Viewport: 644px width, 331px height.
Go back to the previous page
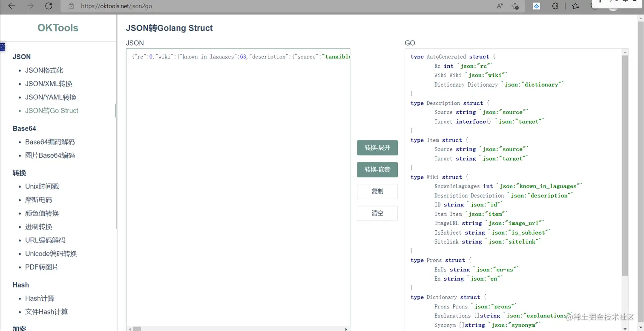[x=12, y=6]
